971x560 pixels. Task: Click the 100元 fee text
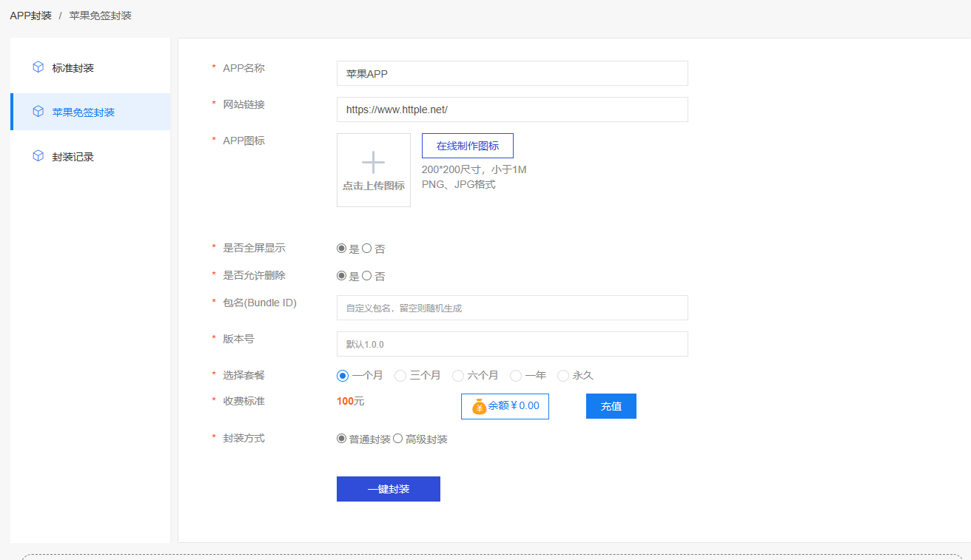pos(351,402)
